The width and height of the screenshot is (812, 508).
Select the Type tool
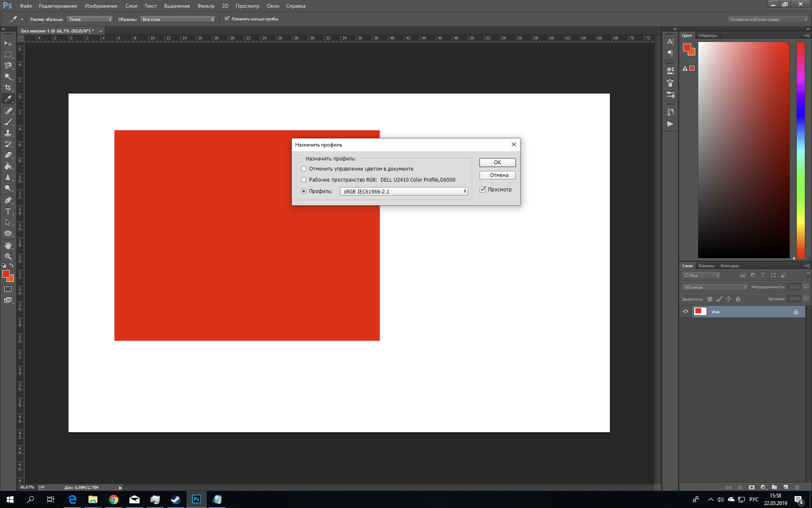[8, 211]
